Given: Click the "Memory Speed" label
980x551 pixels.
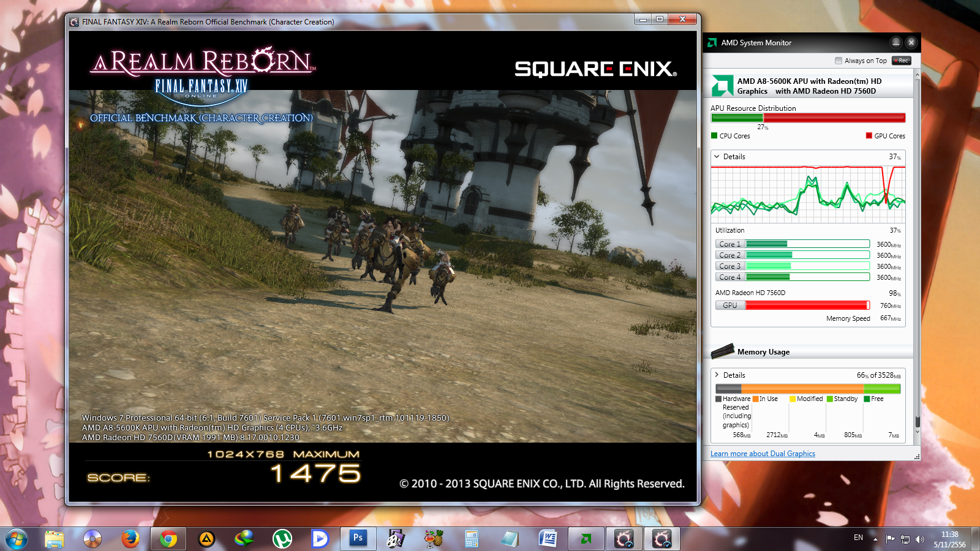Looking at the screenshot, I should [x=848, y=318].
